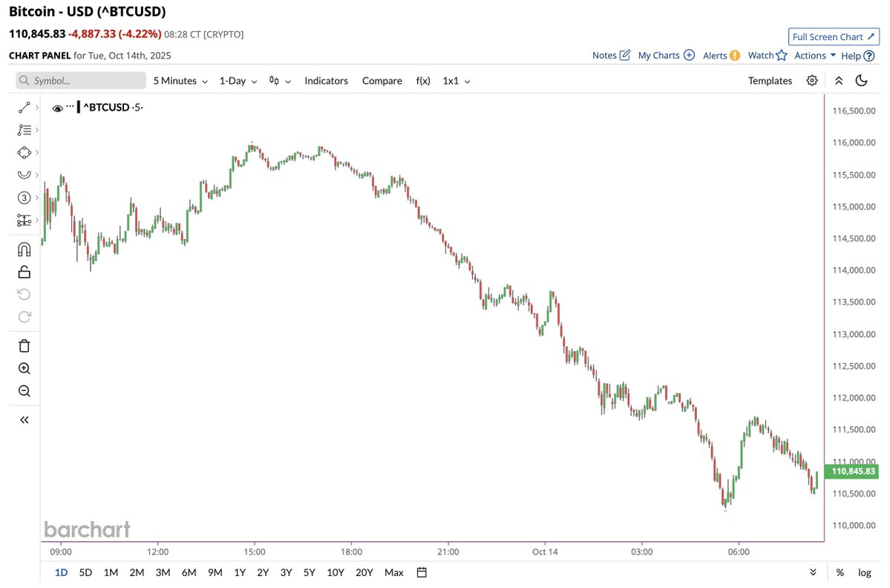Open the text annotation list tool
Screen dimensions: 890x588
point(24,130)
